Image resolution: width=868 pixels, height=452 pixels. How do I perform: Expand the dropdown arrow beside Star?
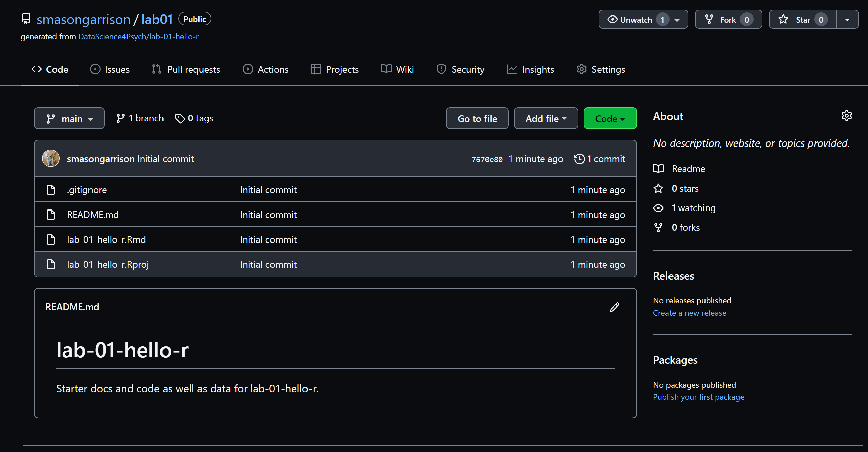tap(847, 20)
